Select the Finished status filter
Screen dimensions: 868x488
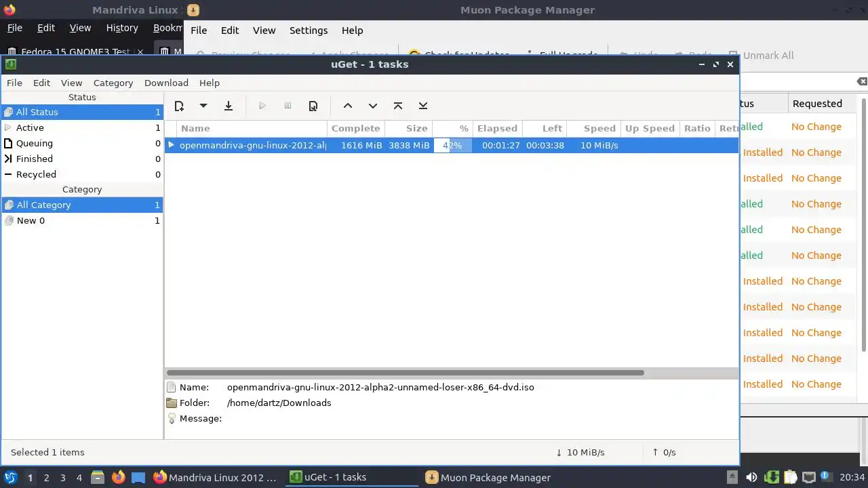[x=82, y=159]
